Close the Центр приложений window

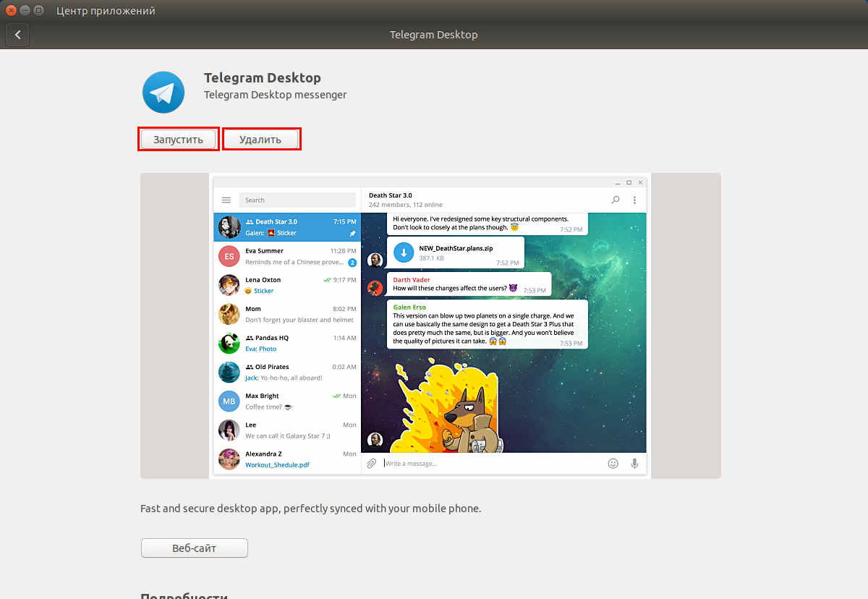coord(12,11)
